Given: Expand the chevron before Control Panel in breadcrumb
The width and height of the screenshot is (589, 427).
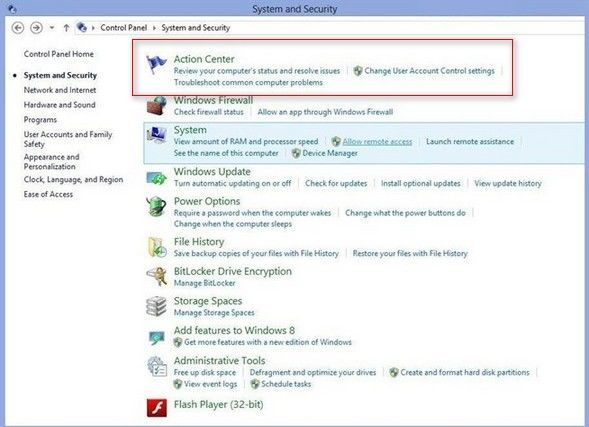Looking at the screenshot, I should click(93, 28).
